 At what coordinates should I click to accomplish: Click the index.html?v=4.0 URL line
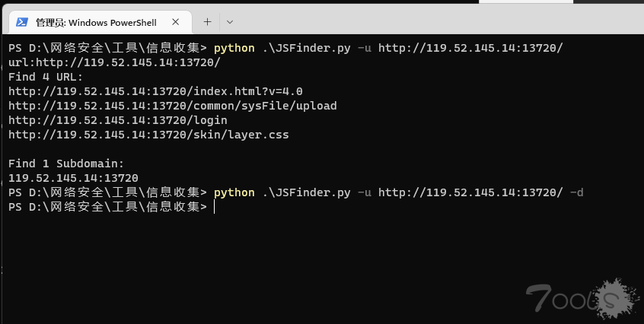pyautogui.click(x=155, y=91)
